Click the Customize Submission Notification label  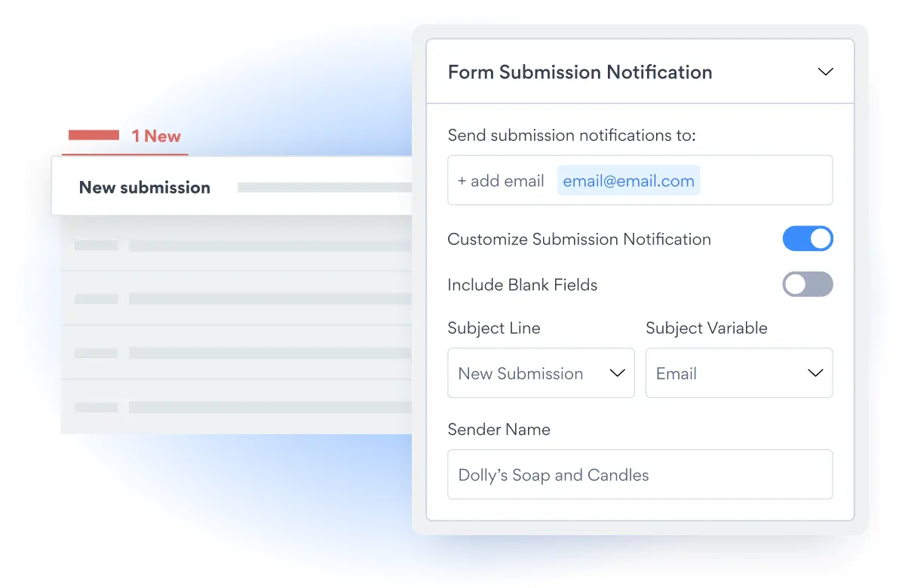point(578,239)
